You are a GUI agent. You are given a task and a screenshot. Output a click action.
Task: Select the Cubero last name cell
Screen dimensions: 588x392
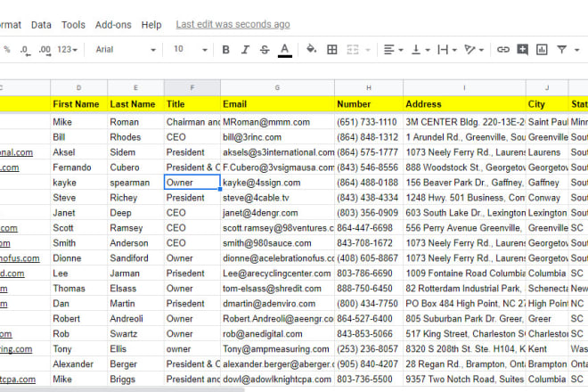pyautogui.click(x=135, y=167)
